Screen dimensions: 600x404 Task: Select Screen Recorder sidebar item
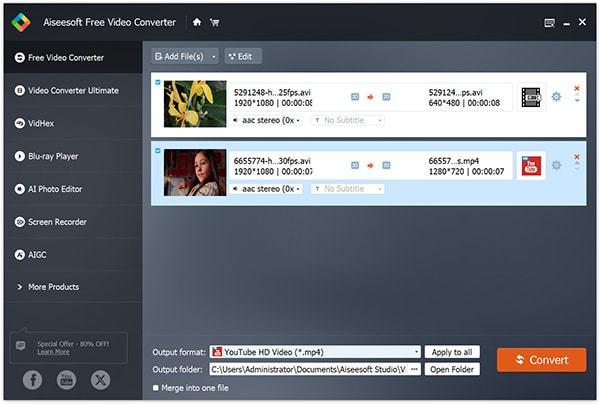tap(73, 222)
